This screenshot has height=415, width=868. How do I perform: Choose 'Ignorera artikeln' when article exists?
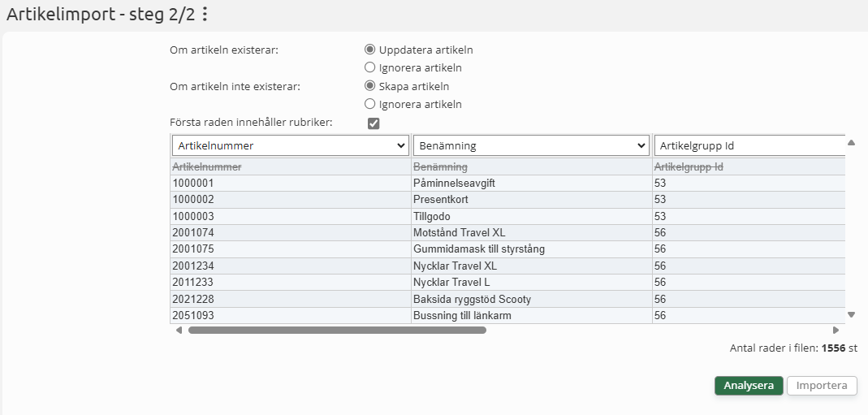point(370,67)
